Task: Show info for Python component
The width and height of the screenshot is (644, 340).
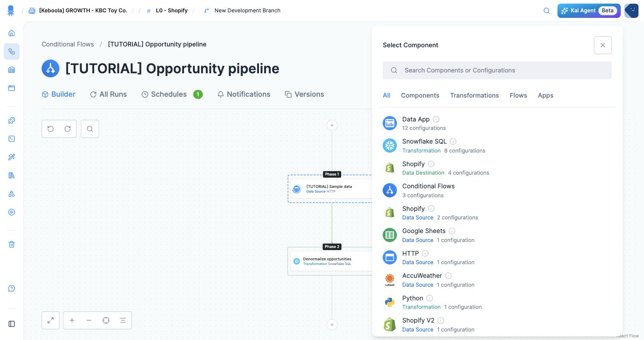Action: click(x=430, y=298)
